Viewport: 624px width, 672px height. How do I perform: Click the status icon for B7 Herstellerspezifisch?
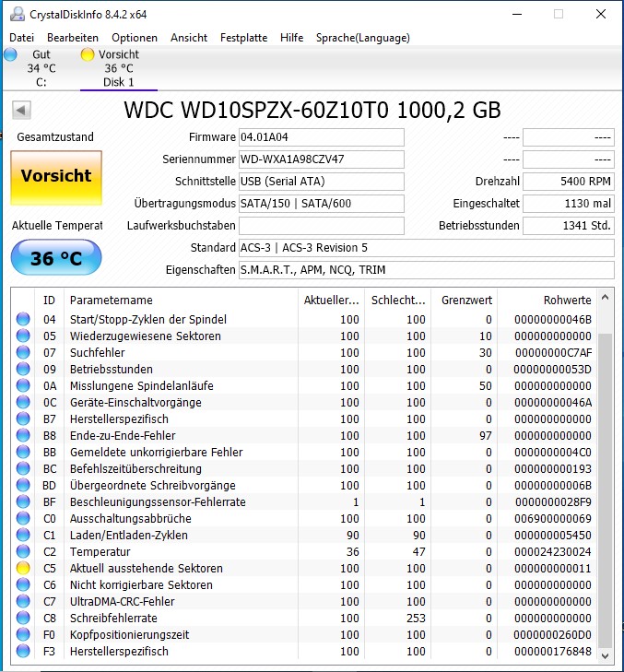(23, 419)
